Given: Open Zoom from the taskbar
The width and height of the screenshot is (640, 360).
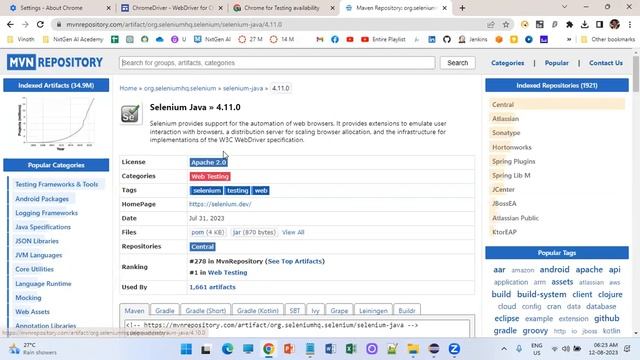Looking at the screenshot, I should [x=454, y=349].
